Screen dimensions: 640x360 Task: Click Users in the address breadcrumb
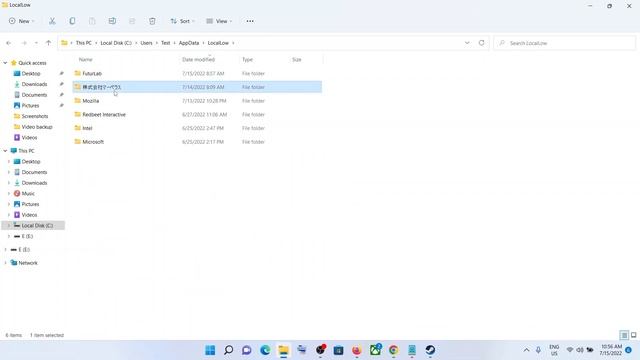(x=146, y=43)
